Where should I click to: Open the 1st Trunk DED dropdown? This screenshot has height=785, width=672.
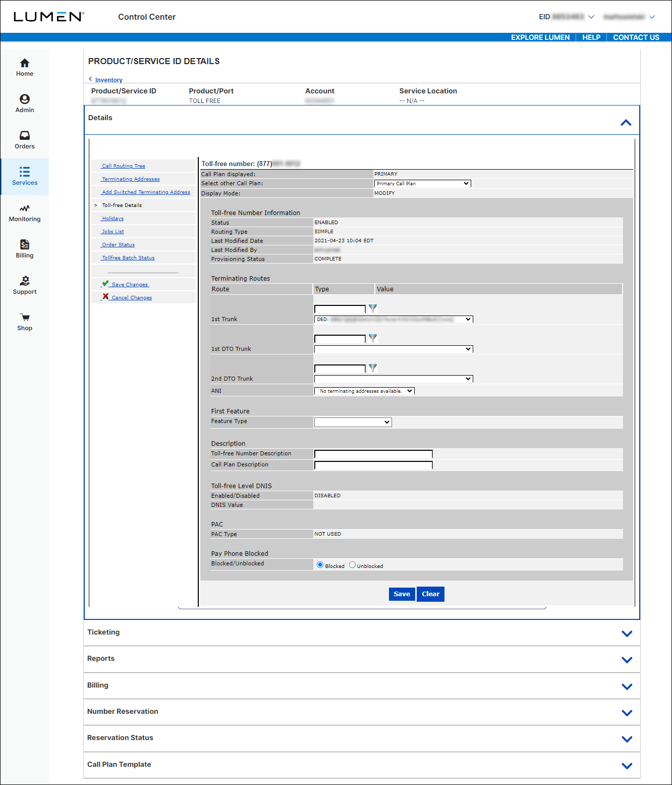tap(394, 320)
